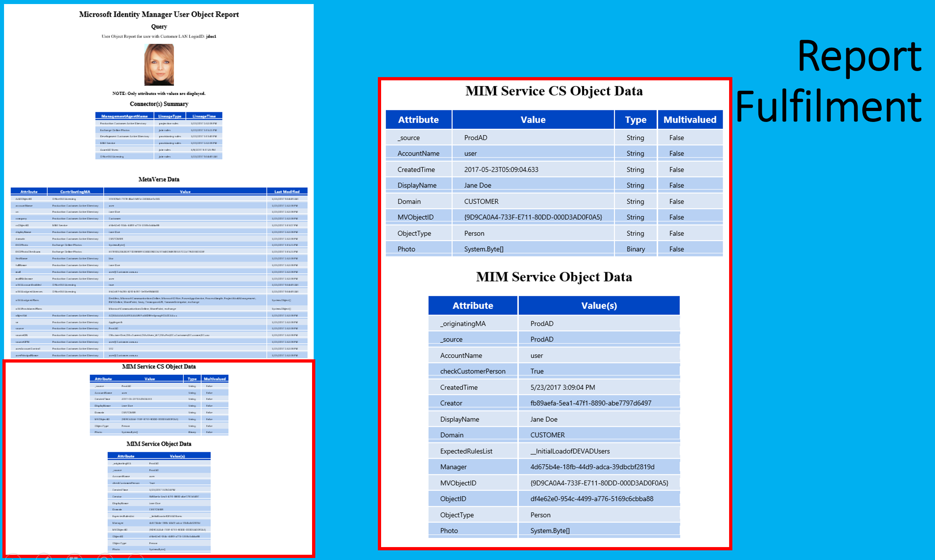Select the Creator GUID value fb89aefa
Viewport: 935px width, 560px height.
[591, 403]
